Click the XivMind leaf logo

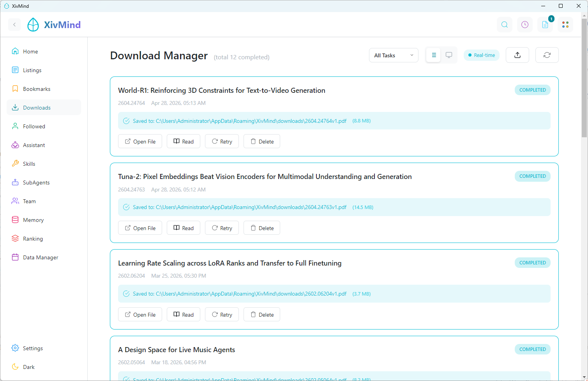(x=33, y=25)
